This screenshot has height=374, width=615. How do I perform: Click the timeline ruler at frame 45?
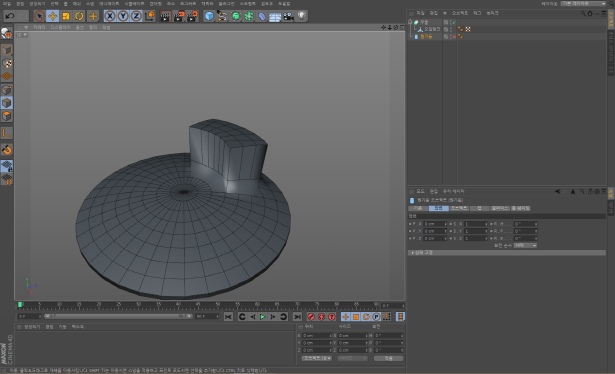198,305
